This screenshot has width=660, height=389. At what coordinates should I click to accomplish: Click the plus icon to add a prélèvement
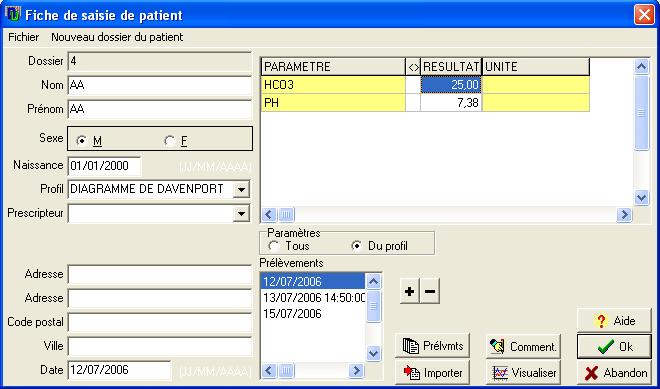tap(410, 291)
